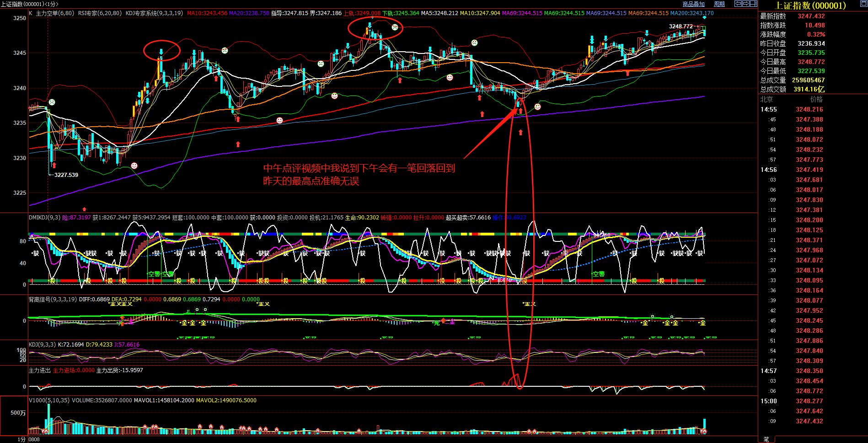Click the 涨跌幅度 value 0.32%
The width and height of the screenshot is (868, 443).
click(x=816, y=34)
